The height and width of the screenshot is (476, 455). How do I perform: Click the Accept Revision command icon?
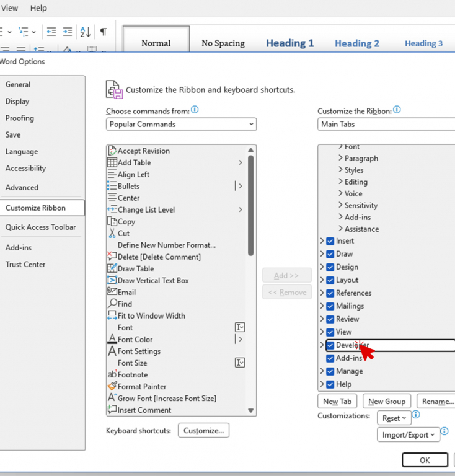point(112,151)
